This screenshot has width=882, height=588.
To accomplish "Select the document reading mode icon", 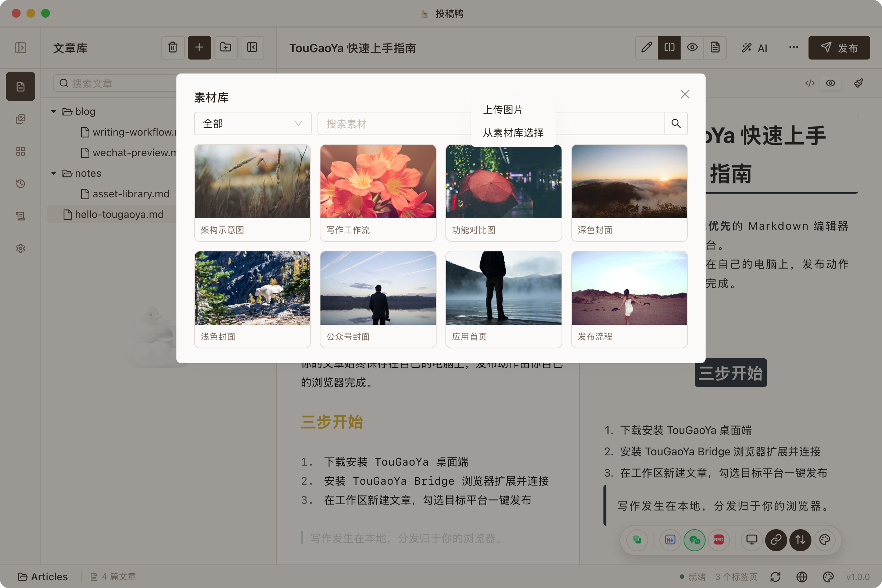I will [x=715, y=48].
